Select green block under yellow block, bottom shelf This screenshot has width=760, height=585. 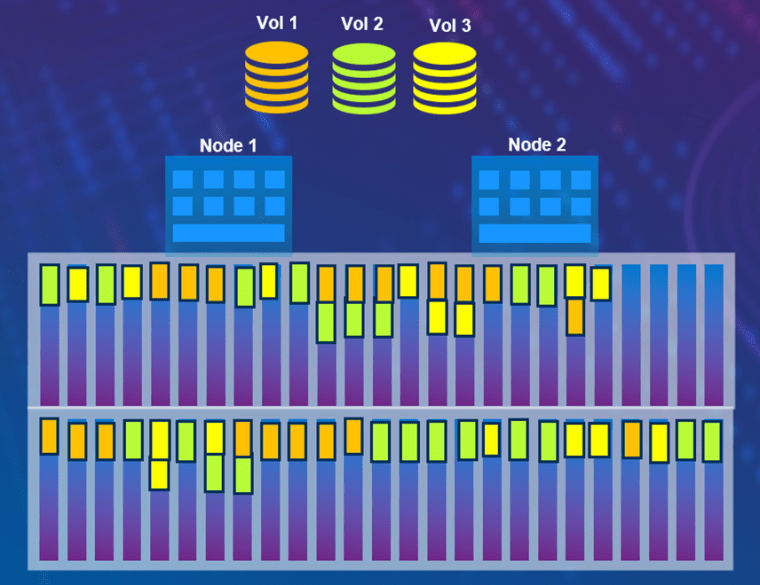coord(214,473)
